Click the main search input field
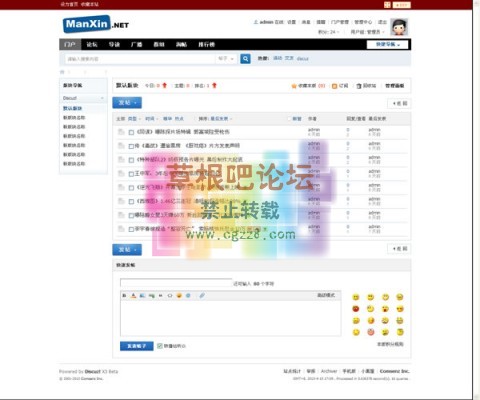Screen dimensions: 480x400 click(140, 59)
